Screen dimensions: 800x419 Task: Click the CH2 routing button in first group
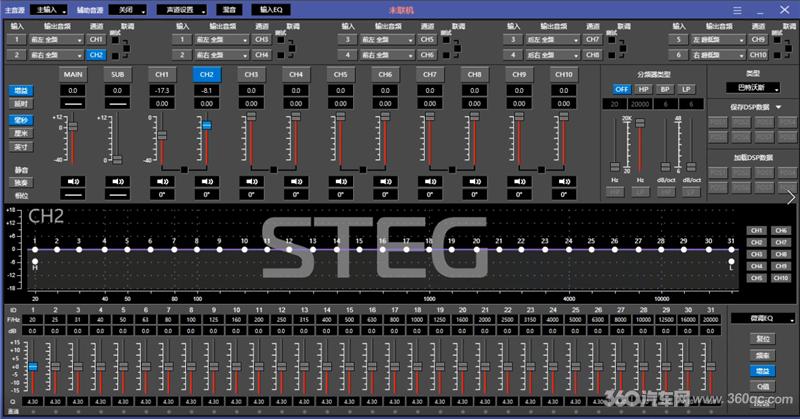pyautogui.click(x=96, y=55)
